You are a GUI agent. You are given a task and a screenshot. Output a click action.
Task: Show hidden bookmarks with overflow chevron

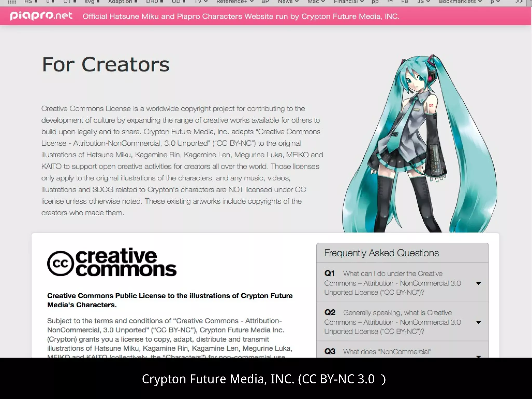[519, 2]
